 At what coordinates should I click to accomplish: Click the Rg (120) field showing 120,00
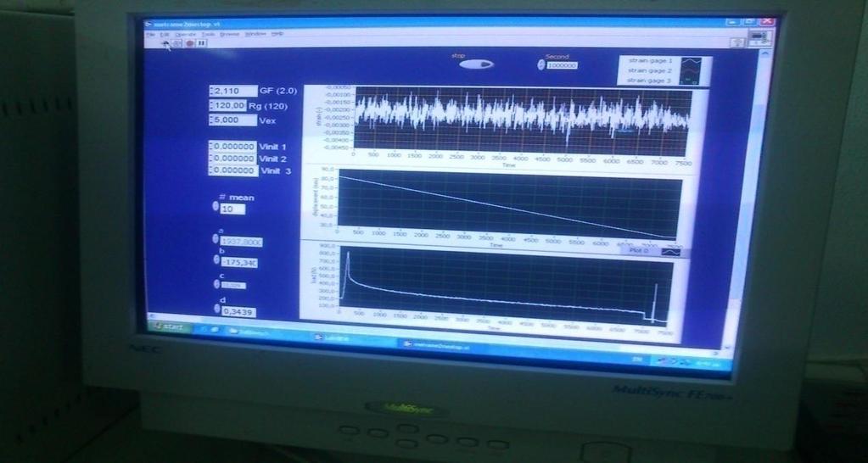pyautogui.click(x=230, y=106)
